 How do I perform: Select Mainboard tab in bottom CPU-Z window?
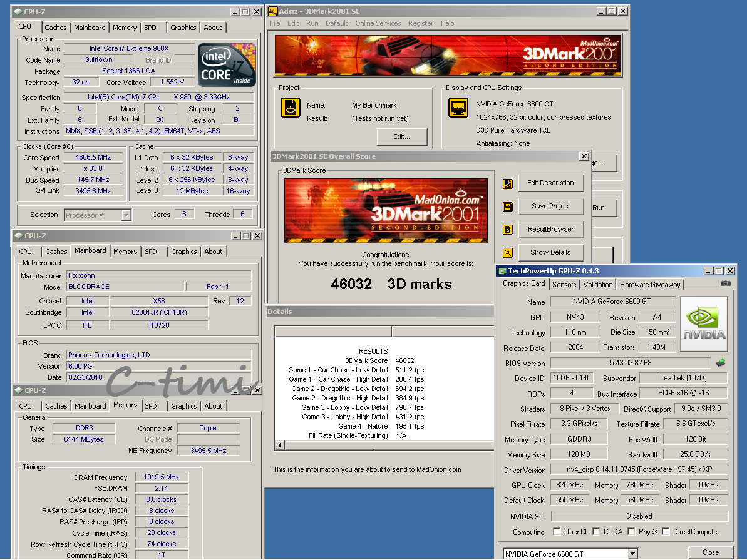(x=90, y=406)
